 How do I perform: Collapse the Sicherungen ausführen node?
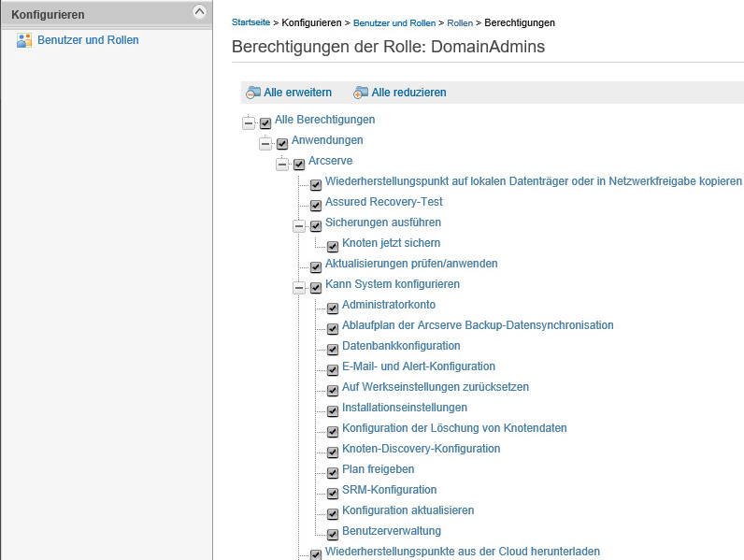(299, 226)
